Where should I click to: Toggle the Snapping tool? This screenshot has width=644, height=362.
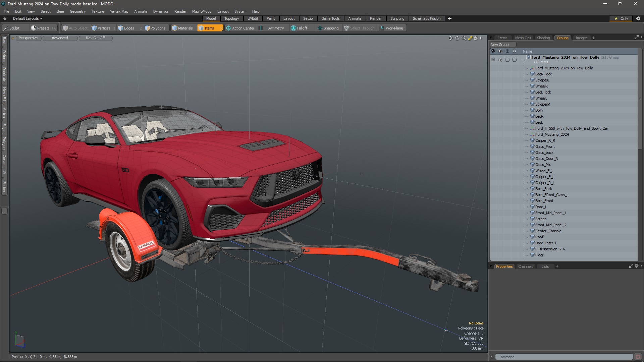click(328, 28)
